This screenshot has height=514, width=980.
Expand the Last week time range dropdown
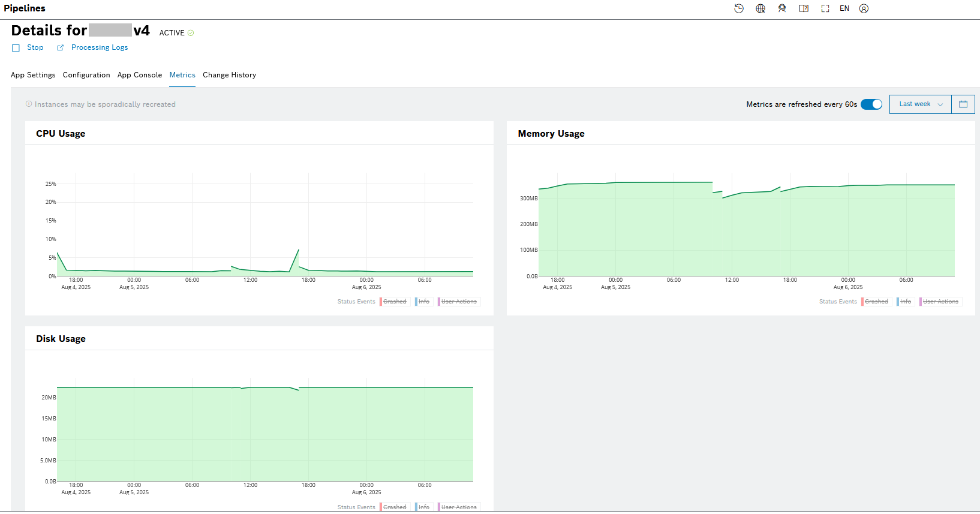[x=920, y=104]
